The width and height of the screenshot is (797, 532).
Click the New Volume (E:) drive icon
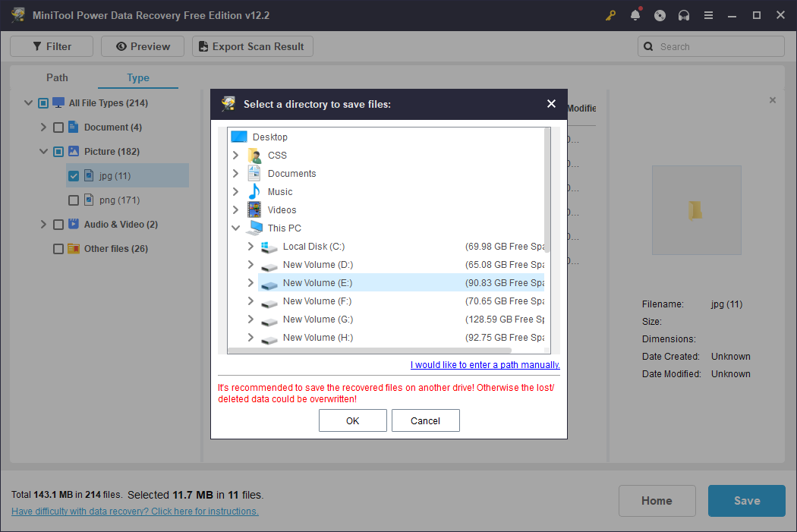269,284
